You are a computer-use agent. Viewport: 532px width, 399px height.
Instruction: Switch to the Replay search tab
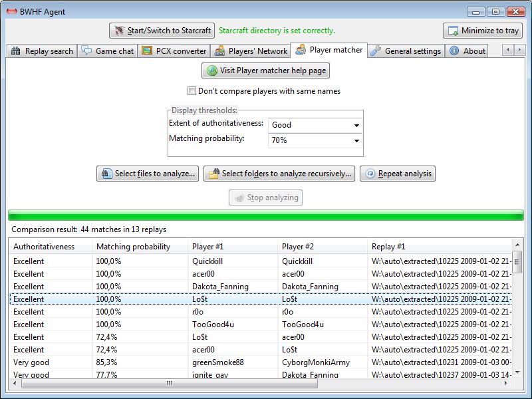pos(42,51)
